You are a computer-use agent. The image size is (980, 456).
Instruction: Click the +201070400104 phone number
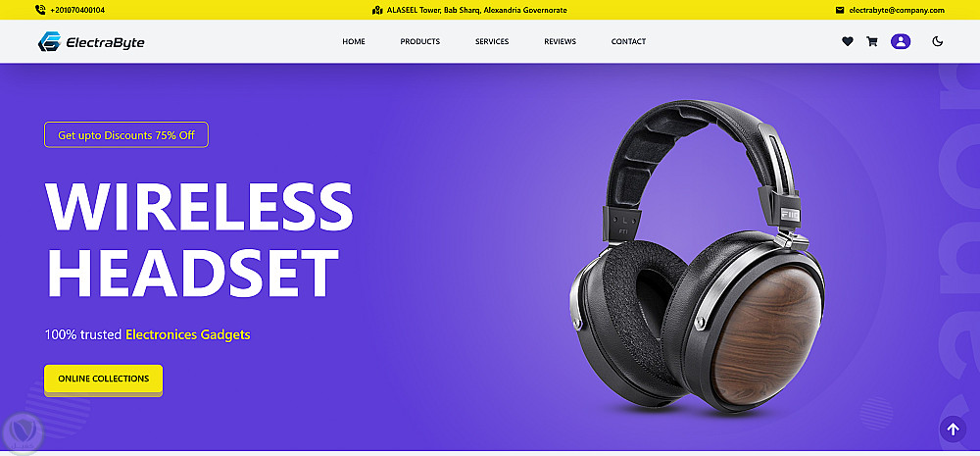(x=77, y=10)
